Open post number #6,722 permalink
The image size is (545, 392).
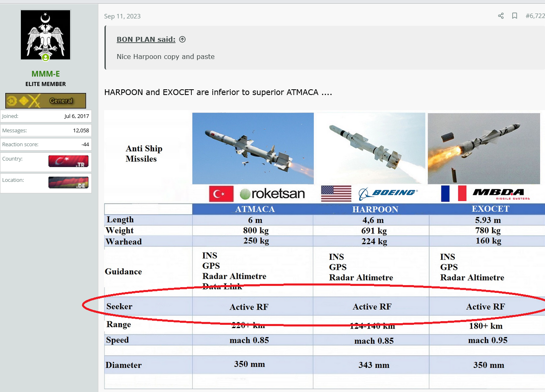(535, 16)
